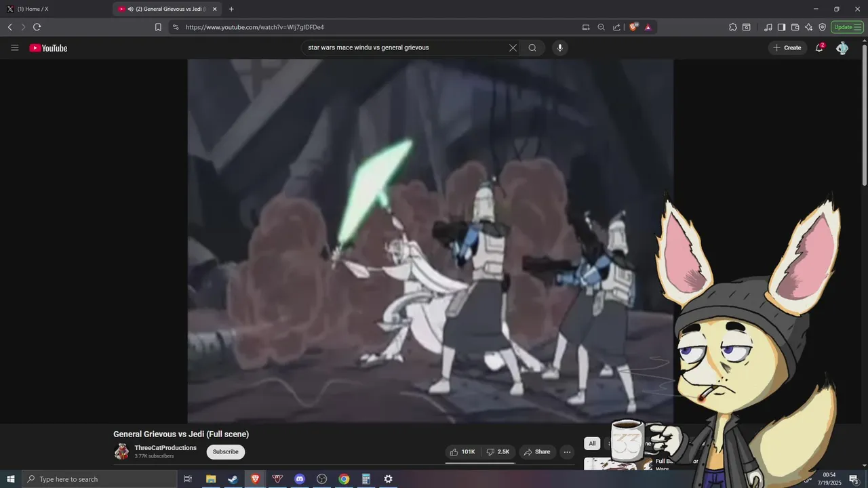Click the video player to pause

point(430,241)
